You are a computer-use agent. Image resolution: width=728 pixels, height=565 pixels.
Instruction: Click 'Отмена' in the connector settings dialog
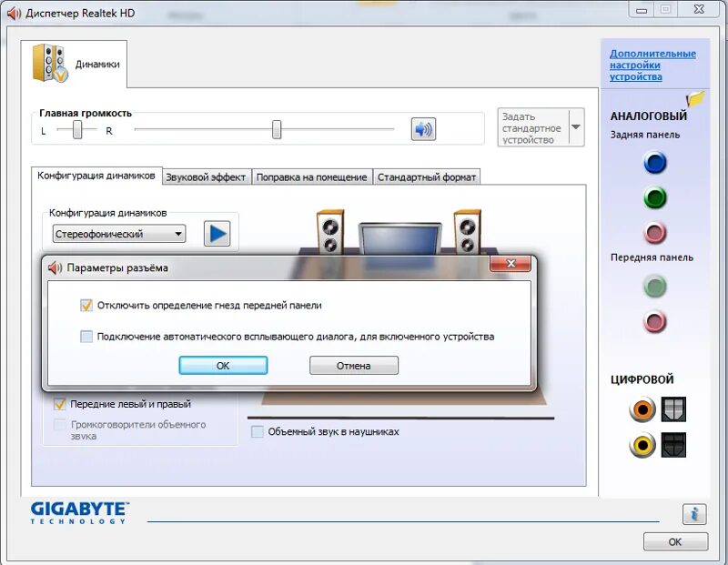(354, 366)
